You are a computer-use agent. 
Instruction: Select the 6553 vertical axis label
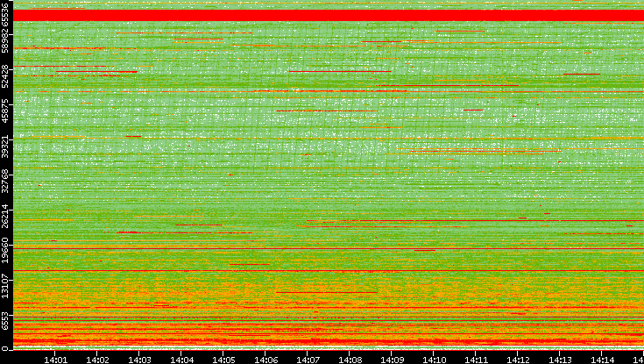(x=4, y=322)
